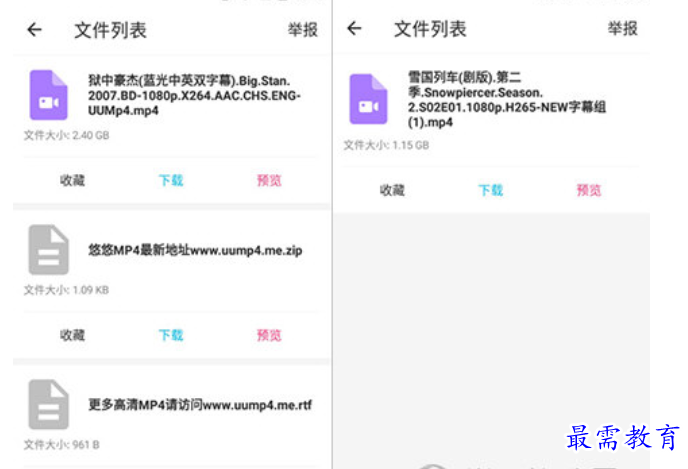
Task: Click document icon for uump4.me.zip file
Action: [x=48, y=250]
